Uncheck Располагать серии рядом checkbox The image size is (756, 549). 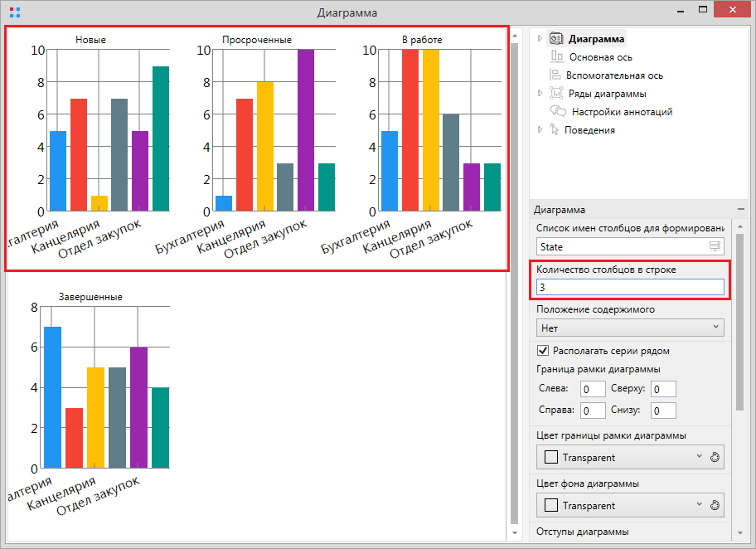tap(544, 351)
